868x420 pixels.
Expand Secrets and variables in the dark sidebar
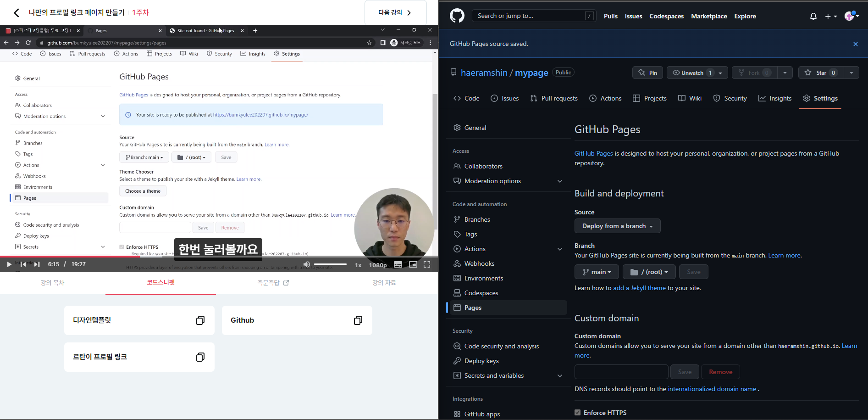560,375
